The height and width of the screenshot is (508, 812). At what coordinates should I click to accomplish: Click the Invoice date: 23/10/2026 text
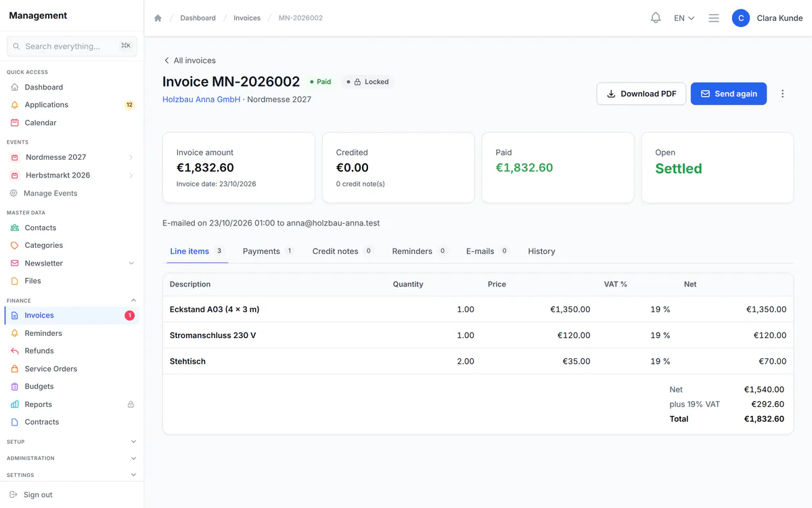[217, 184]
